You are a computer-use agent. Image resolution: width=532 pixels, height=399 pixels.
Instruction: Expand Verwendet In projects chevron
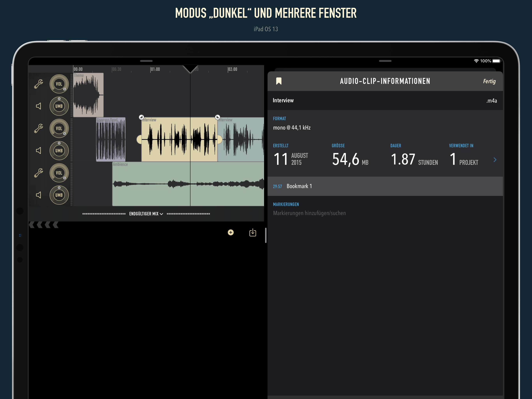(495, 160)
